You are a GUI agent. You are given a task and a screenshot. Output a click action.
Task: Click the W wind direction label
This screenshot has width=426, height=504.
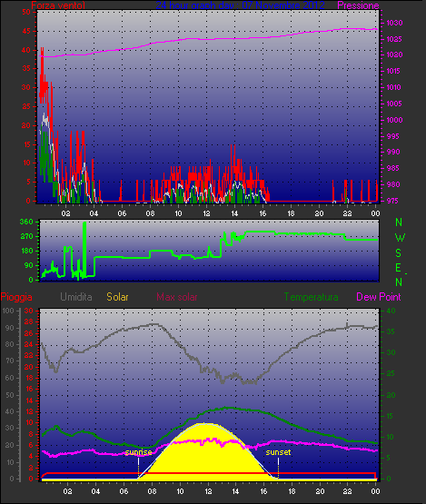tap(400, 238)
